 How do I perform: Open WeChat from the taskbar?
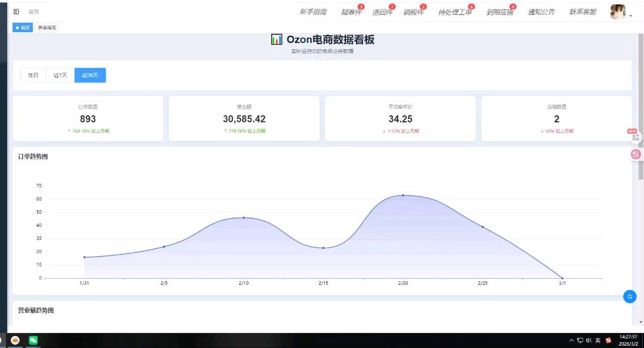click(x=33, y=340)
